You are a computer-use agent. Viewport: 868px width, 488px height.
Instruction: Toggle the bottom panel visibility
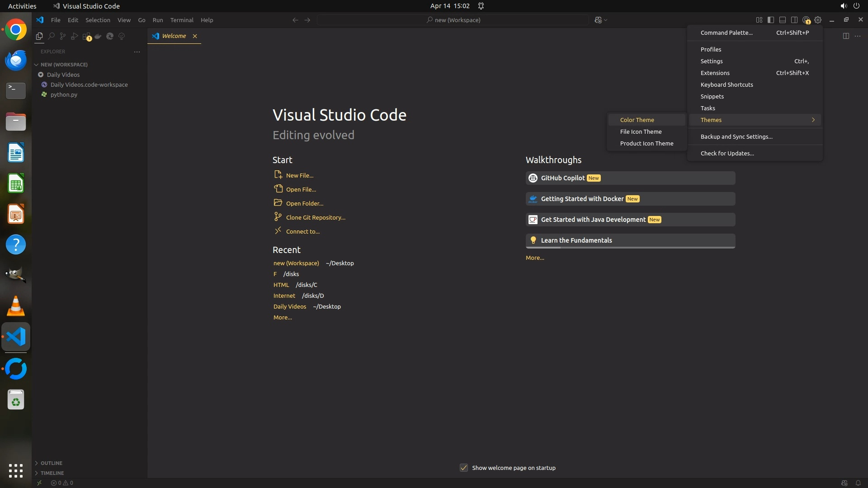click(x=783, y=20)
